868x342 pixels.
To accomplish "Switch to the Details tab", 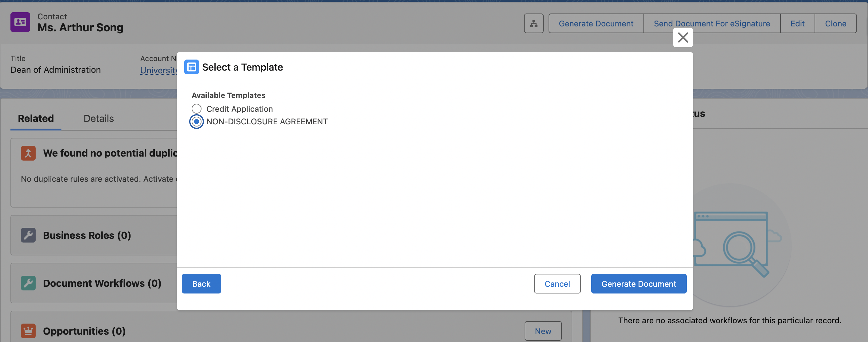I will (x=98, y=118).
